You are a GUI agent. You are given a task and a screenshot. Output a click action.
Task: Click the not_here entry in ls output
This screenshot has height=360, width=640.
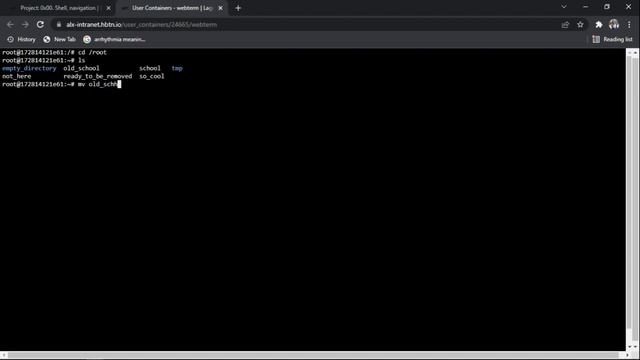point(16,76)
